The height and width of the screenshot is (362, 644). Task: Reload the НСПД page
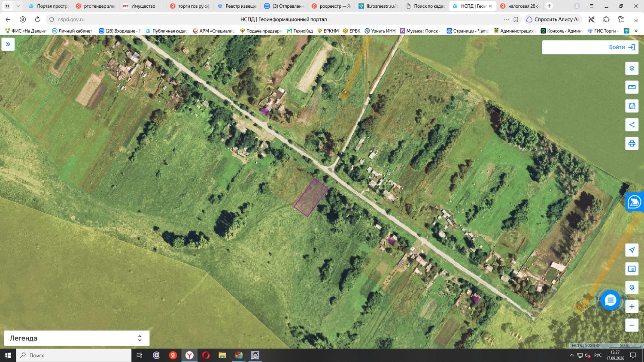(37, 19)
